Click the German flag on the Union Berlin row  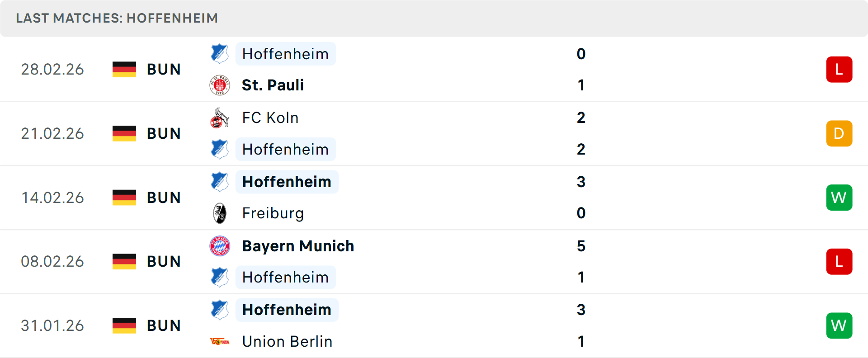click(124, 325)
